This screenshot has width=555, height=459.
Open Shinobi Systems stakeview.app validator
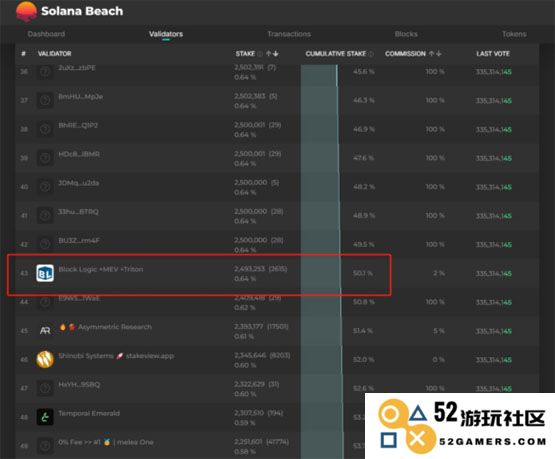pos(116,356)
